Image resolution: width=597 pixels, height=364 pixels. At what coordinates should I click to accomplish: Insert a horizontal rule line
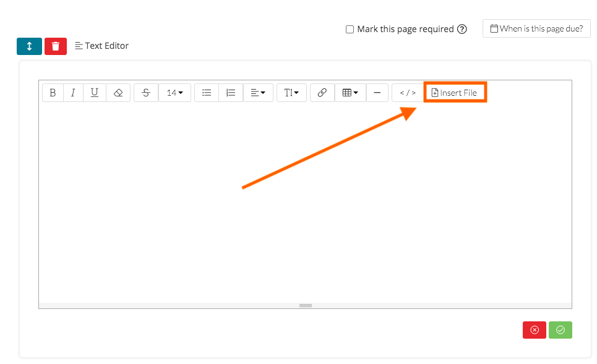377,93
